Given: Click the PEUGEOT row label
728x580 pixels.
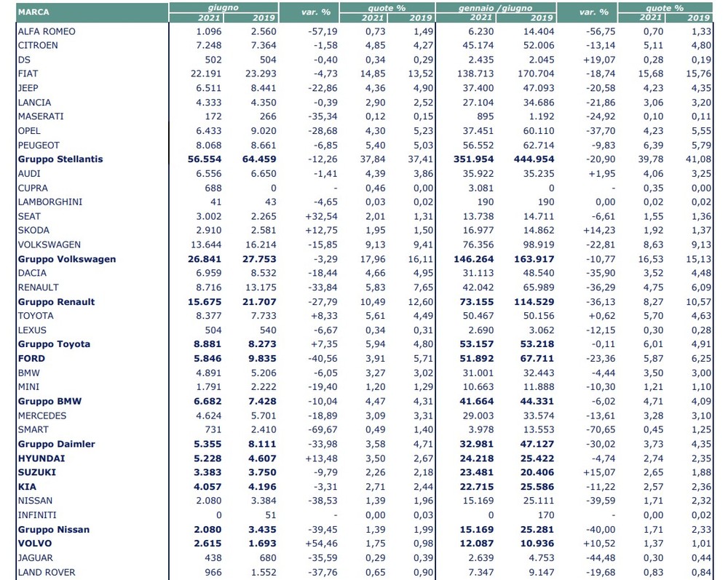Looking at the screenshot, I should pos(39,146).
